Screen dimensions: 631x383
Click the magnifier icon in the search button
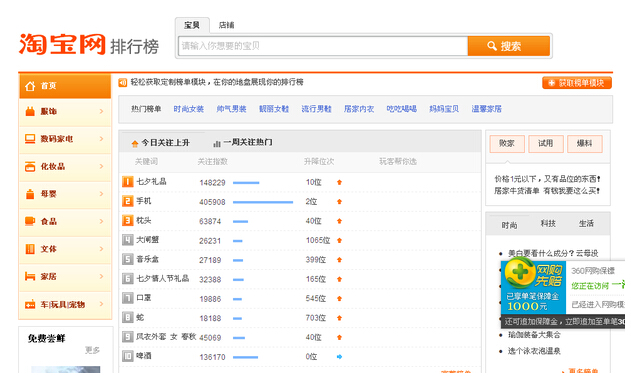click(492, 46)
